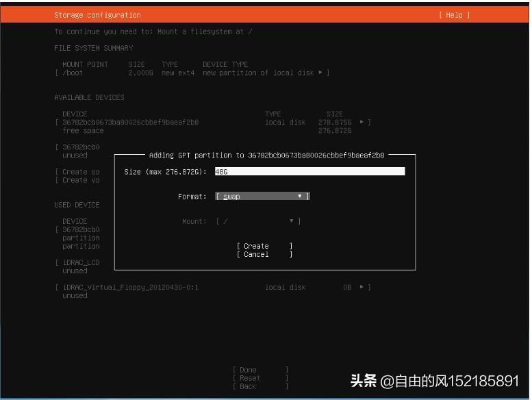Image resolution: width=532 pixels, height=400 pixels.
Task: Edit the partition Size field containing 48G
Action: coord(309,171)
